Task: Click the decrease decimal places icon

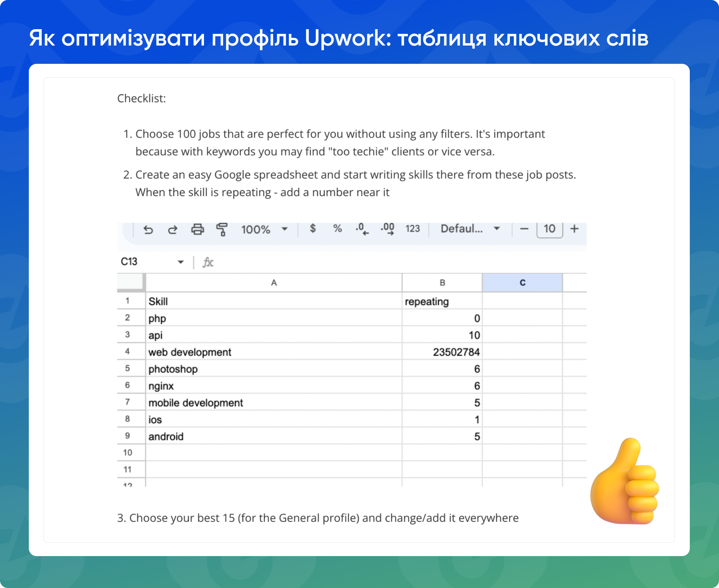Action: [361, 229]
